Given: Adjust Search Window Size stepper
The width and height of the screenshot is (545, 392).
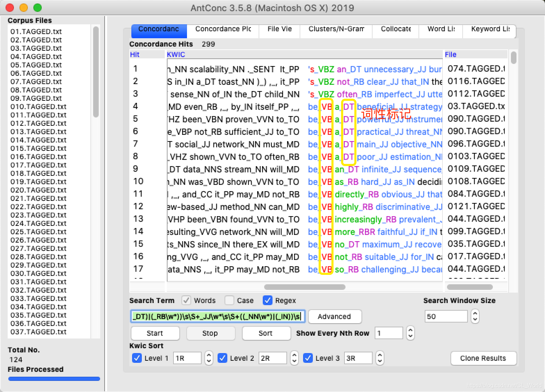Looking at the screenshot, I should click(475, 317).
